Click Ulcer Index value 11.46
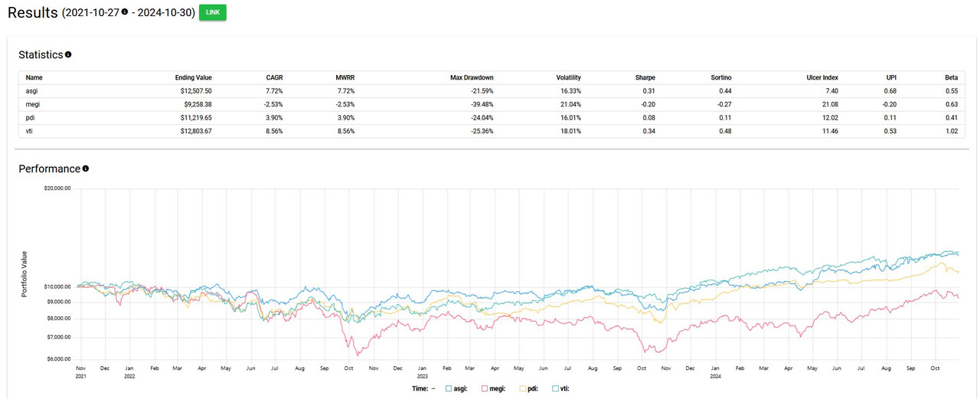Viewport: 980px width, 399px height. 830,132
